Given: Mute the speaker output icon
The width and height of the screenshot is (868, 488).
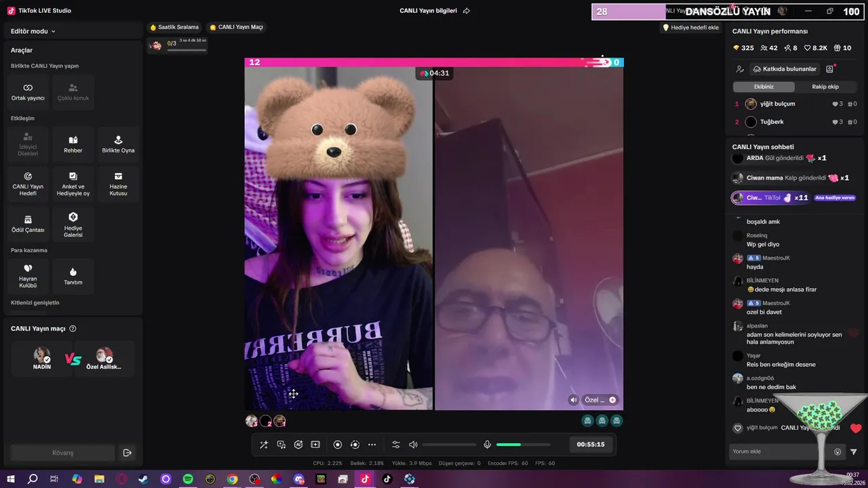Looking at the screenshot, I should 413,445.
